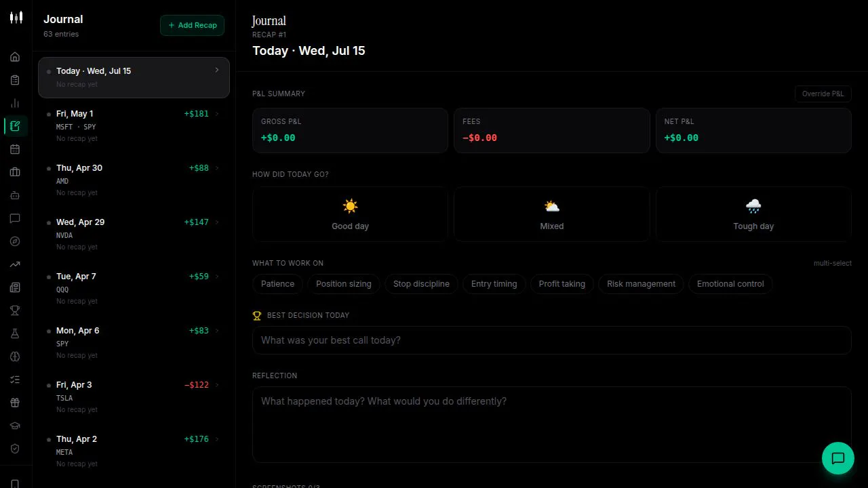The width and height of the screenshot is (868, 488).
Task: Open chevron on Thu, Apr 30 entry
Action: tap(217, 168)
